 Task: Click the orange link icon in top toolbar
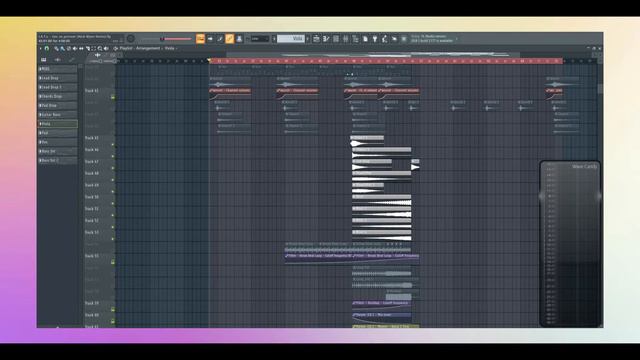(x=230, y=39)
